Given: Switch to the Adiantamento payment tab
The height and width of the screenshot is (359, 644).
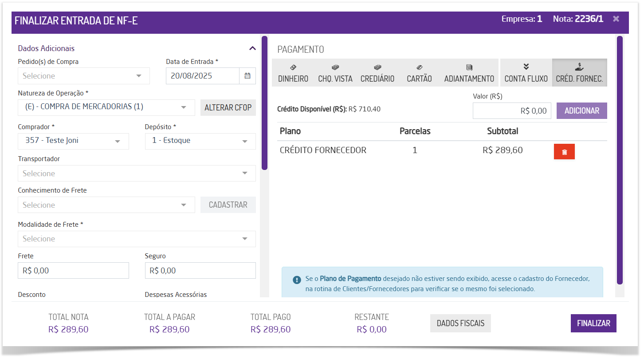Looking at the screenshot, I should pos(469,73).
